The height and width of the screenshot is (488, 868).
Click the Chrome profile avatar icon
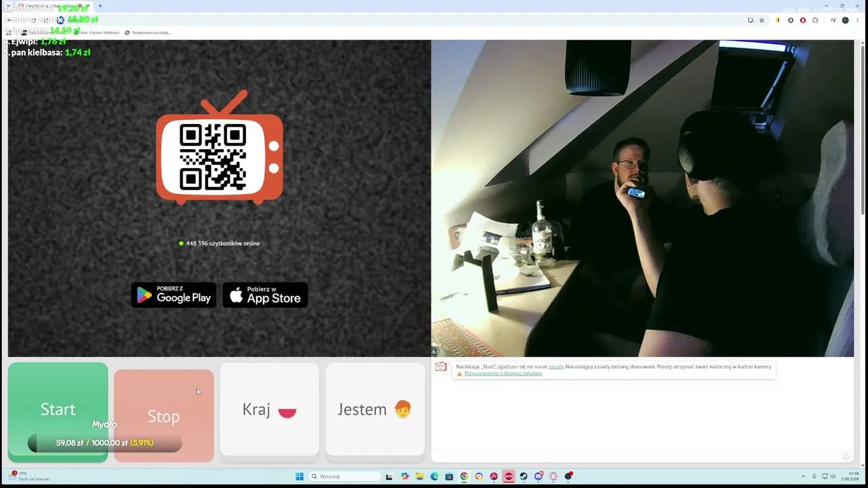point(845,20)
